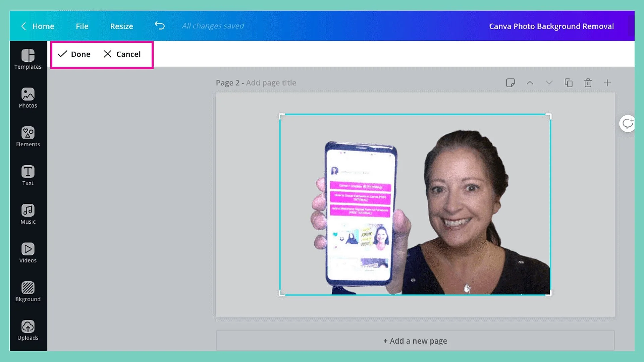The width and height of the screenshot is (644, 362).
Task: Open the File menu
Action: (x=82, y=26)
